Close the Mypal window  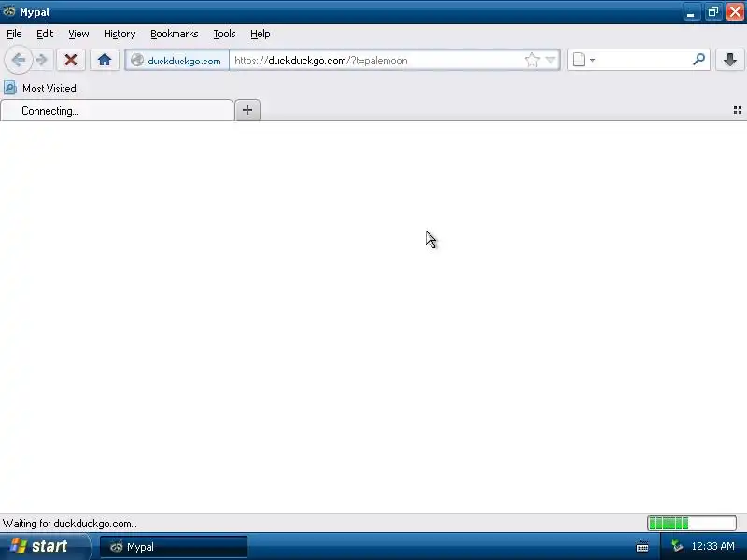(x=735, y=12)
